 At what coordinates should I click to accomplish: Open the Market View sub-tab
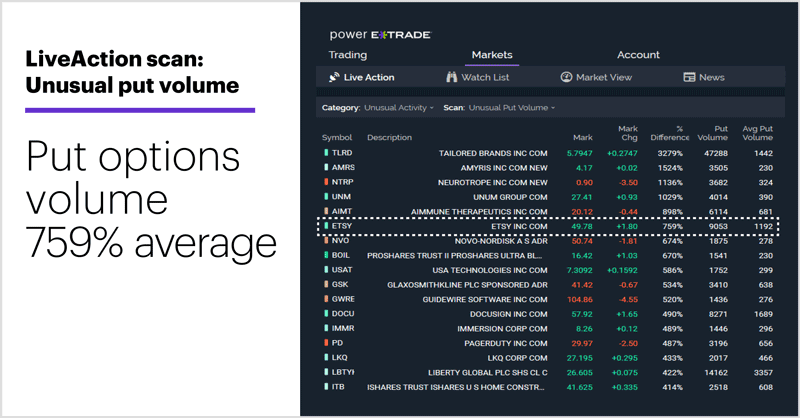click(x=596, y=77)
